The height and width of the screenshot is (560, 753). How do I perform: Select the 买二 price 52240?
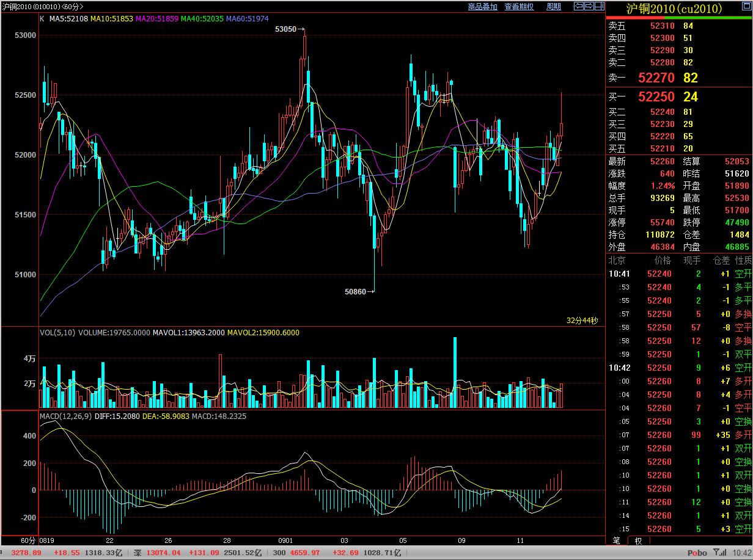pos(663,112)
